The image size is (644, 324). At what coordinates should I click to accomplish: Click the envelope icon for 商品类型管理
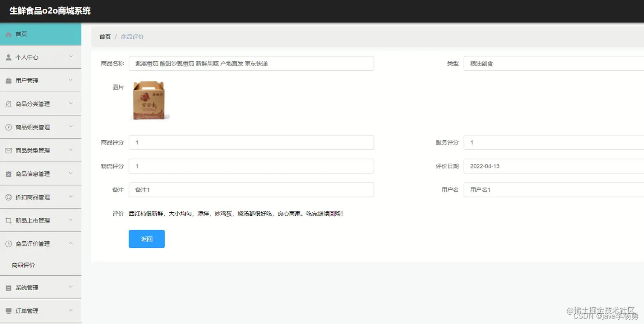(9, 151)
